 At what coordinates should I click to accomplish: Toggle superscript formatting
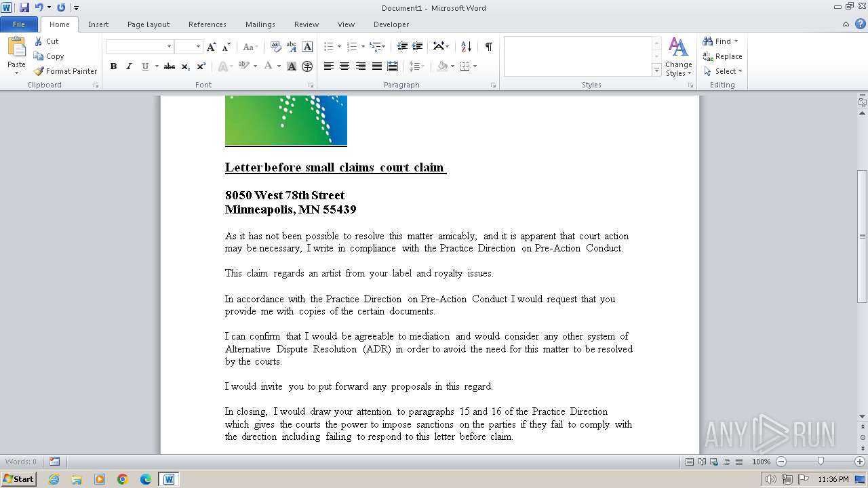pyautogui.click(x=201, y=66)
